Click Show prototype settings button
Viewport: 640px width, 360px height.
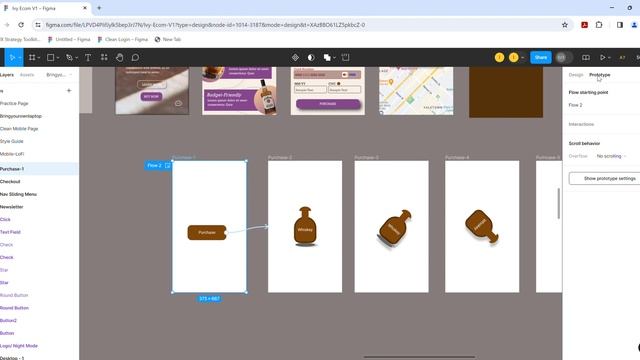point(604,178)
